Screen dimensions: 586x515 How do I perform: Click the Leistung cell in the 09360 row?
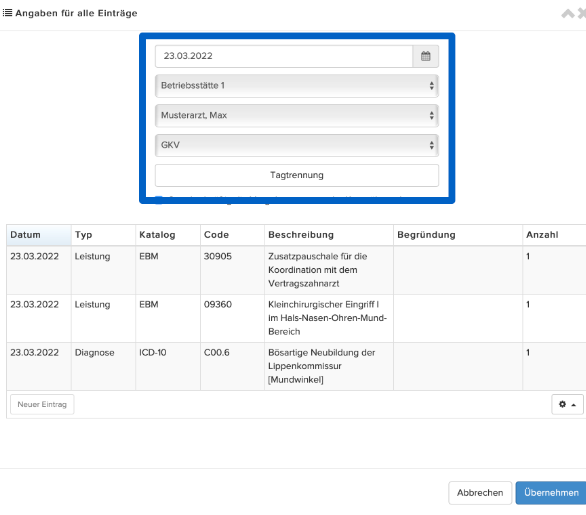click(x=104, y=318)
